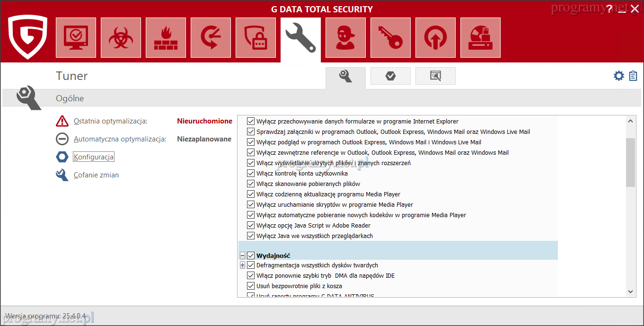Open the Backup module icon
The width and height of the screenshot is (644, 326).
211,38
